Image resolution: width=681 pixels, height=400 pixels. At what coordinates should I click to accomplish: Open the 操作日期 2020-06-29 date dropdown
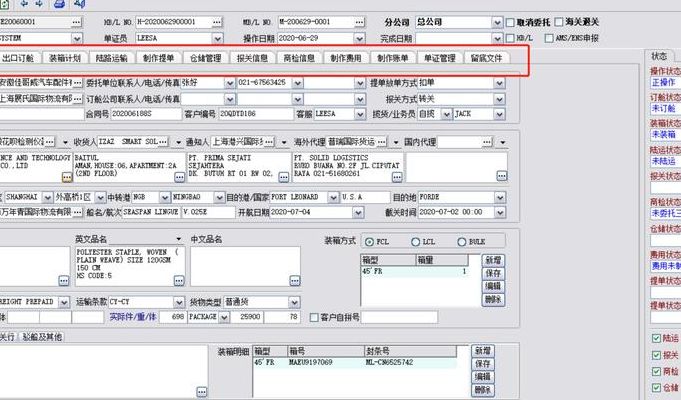tap(360, 38)
